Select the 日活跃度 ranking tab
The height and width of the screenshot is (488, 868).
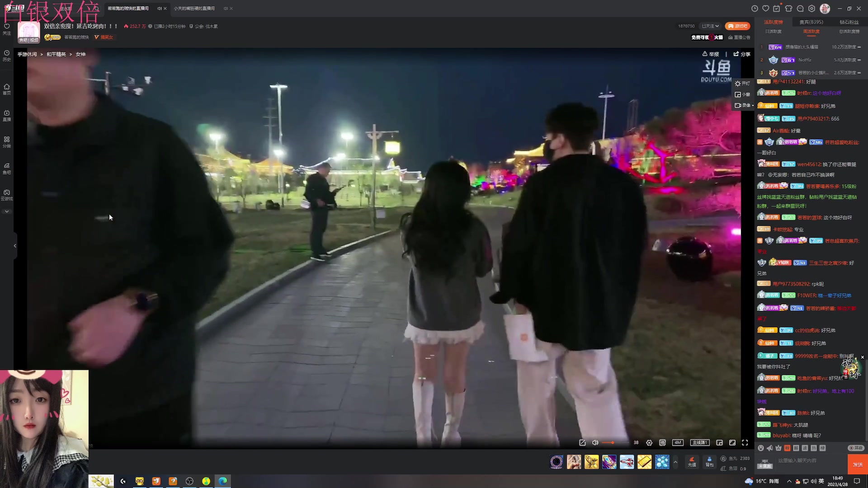point(773,32)
